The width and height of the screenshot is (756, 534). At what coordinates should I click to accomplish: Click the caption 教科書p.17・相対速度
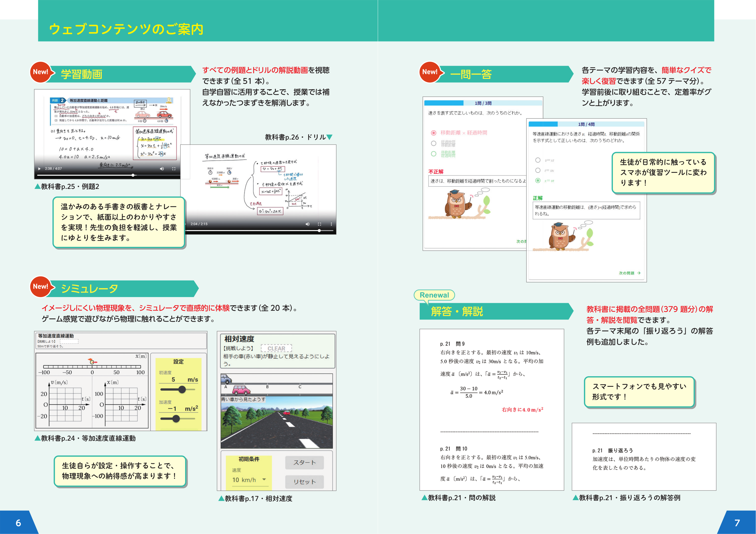[255, 499]
